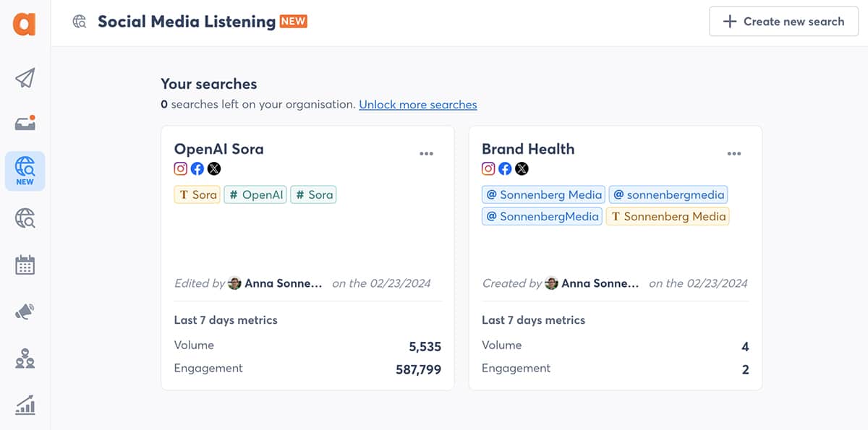Click Volume value 5,535
This screenshot has height=430, width=868.
point(425,347)
